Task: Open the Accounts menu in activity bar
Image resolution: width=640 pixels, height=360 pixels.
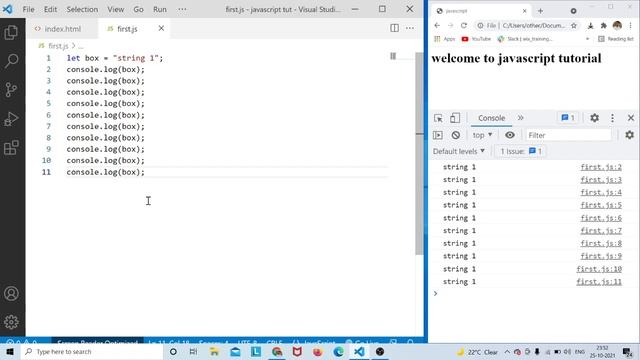Action: coord(11,293)
